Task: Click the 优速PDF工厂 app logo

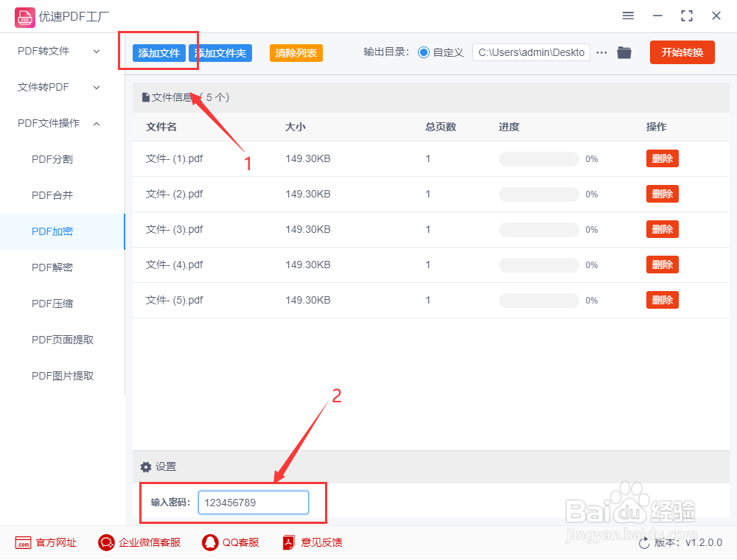Action: click(x=24, y=16)
